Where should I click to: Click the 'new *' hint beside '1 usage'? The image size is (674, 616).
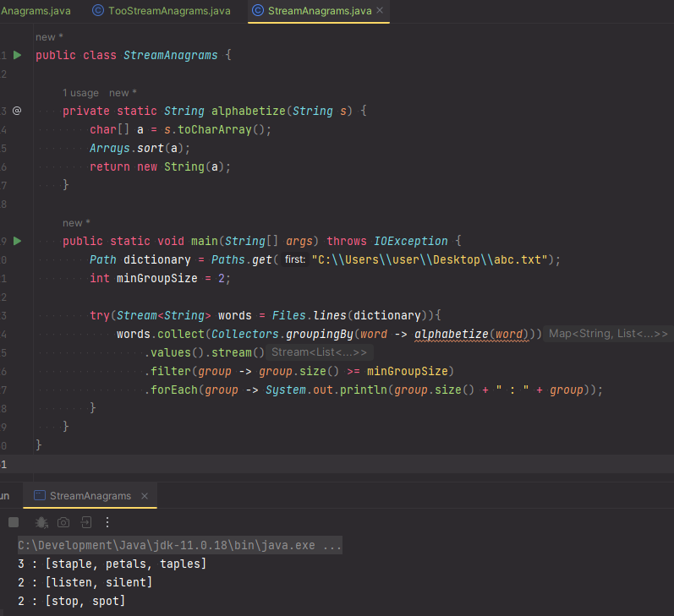tap(123, 93)
